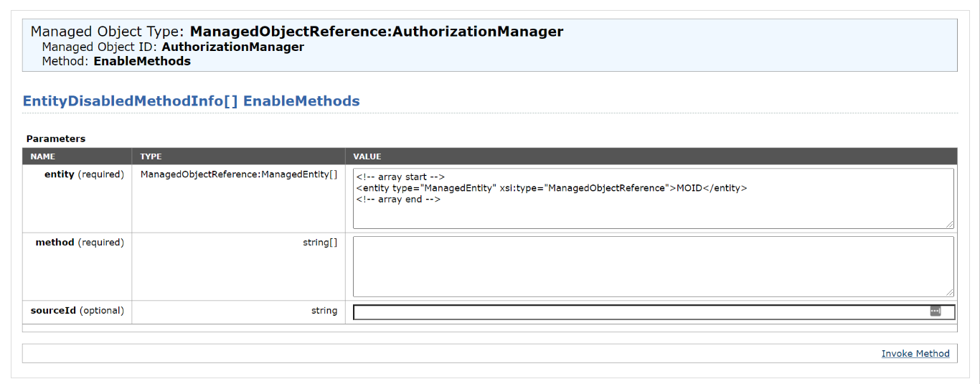
Task: Click the Managed Object ID AuthorizationManager text
Action: 173,47
